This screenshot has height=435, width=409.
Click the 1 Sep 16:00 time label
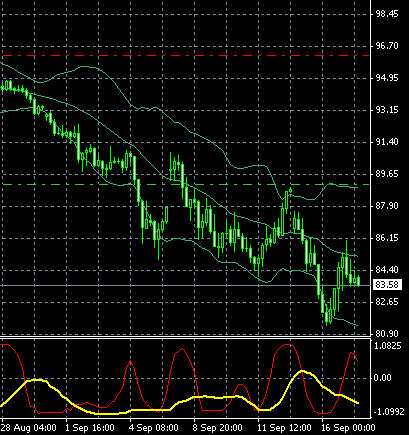(x=90, y=427)
